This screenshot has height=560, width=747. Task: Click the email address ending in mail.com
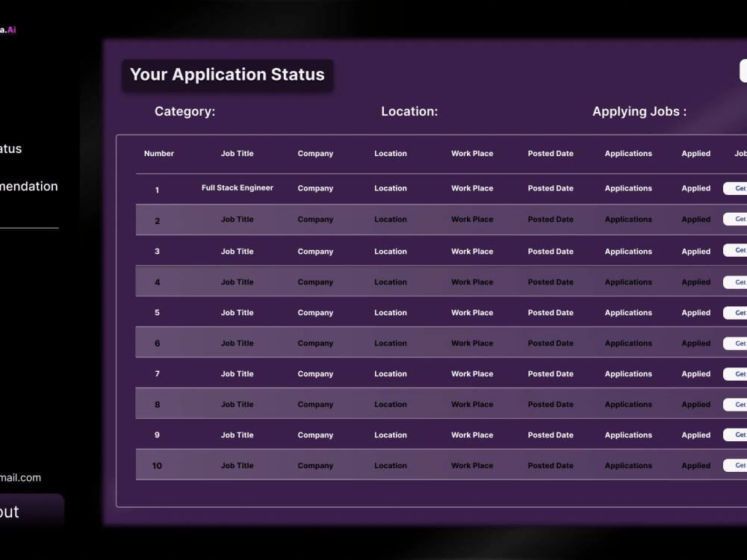pos(20,478)
